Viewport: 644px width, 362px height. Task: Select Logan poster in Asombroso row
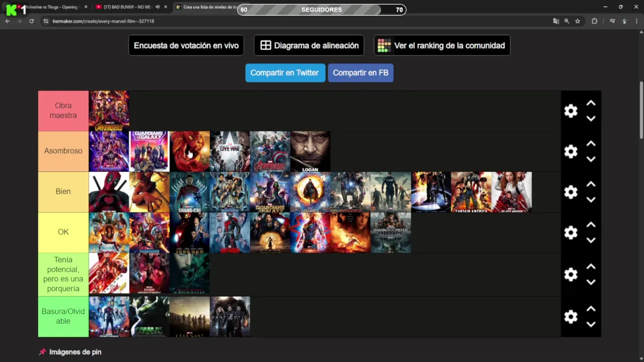[310, 151]
